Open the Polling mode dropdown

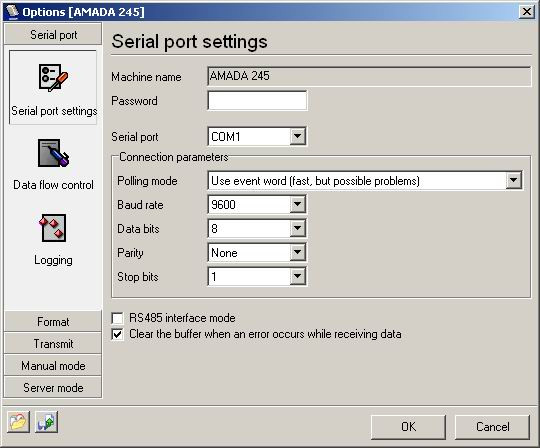[x=513, y=180]
